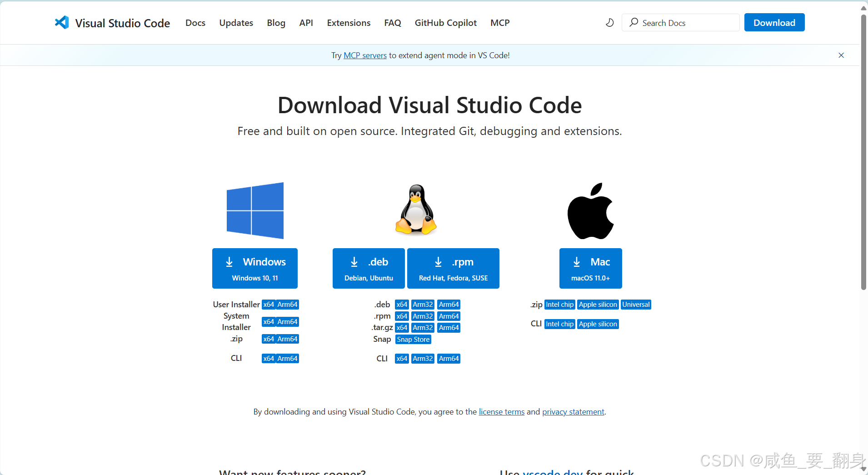Click the top Download button
The image size is (868, 475).
pyautogui.click(x=774, y=22)
